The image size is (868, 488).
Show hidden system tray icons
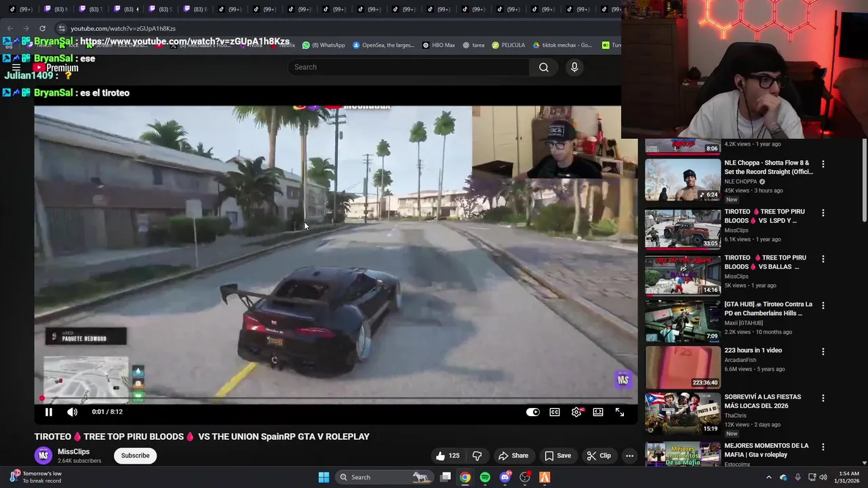768,477
